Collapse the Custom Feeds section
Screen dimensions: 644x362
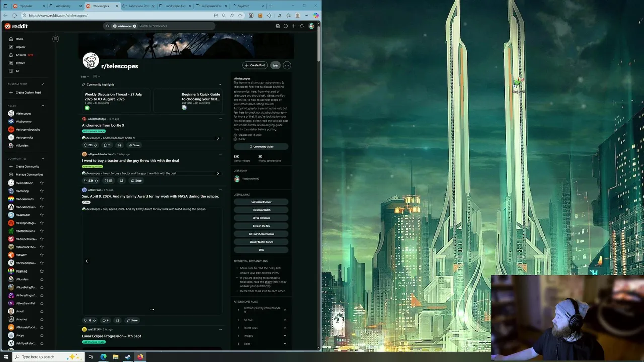pos(43,84)
